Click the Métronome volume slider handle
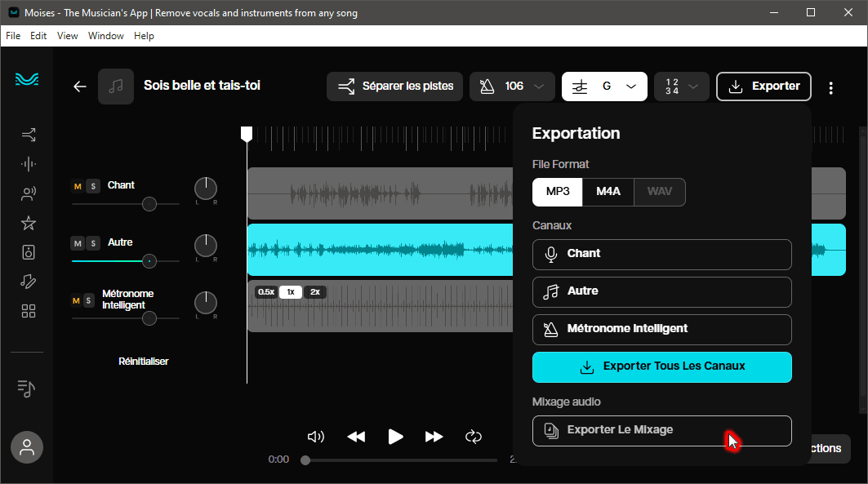 [x=149, y=318]
